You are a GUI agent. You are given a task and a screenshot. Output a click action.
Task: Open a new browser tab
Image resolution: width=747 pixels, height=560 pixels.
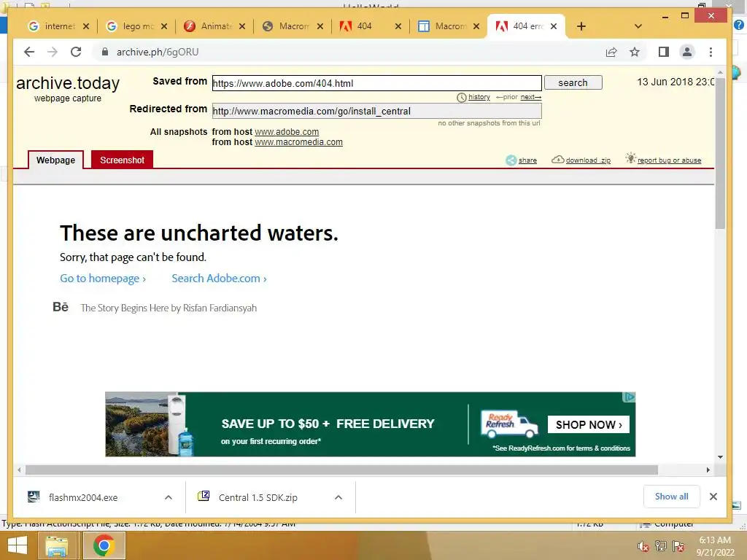(x=581, y=26)
